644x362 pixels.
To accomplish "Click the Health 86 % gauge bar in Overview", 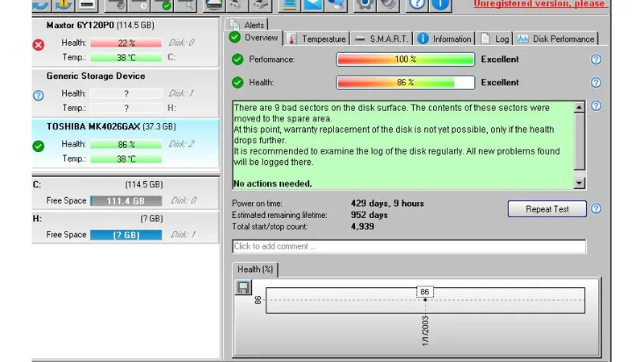I will (406, 83).
